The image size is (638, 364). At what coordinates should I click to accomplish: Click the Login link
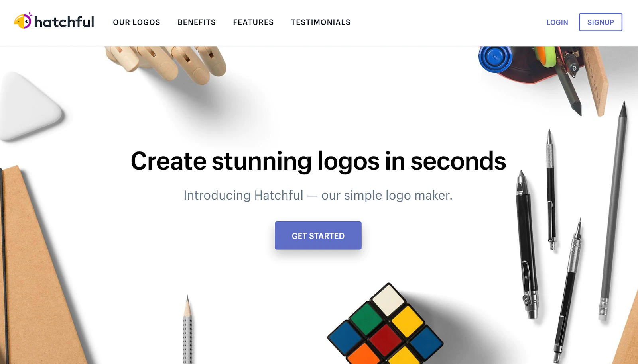tap(557, 22)
